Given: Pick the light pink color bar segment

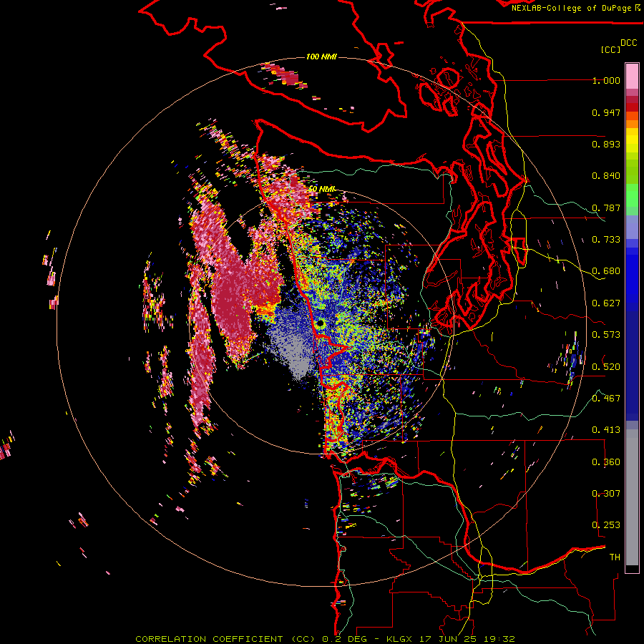Looking at the screenshot, I should pyautogui.click(x=632, y=76).
